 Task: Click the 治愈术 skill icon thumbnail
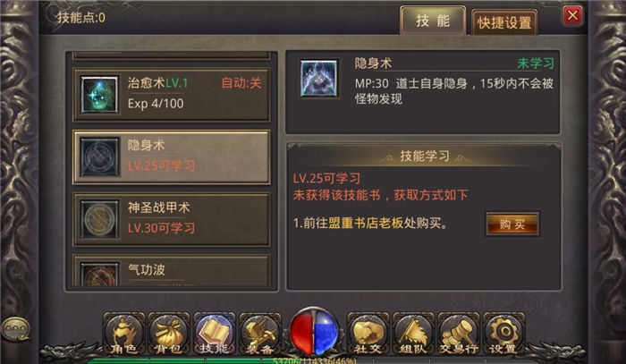99,95
